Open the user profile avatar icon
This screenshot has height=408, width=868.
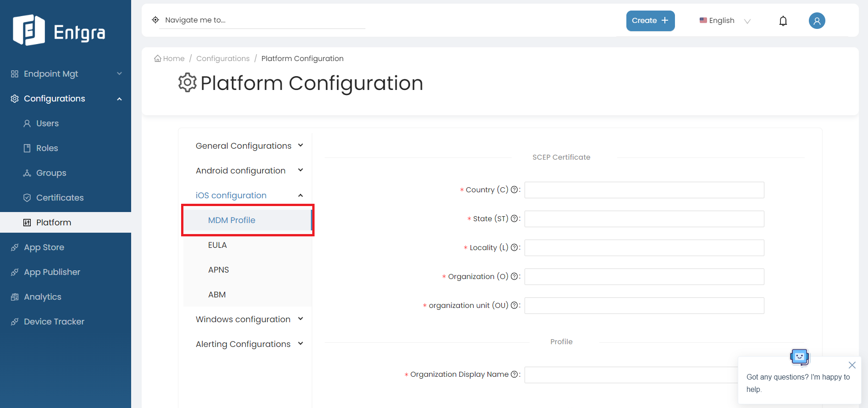coord(817,21)
